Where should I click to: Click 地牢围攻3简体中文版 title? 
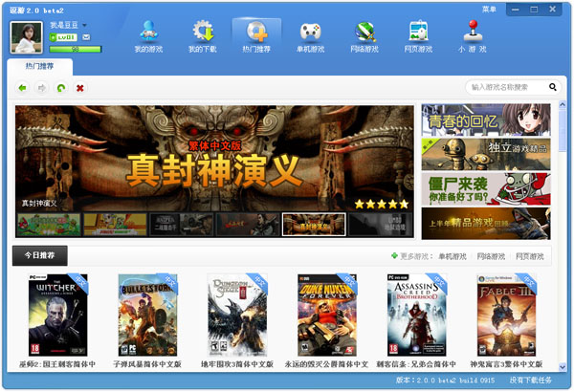pyautogui.click(x=237, y=364)
